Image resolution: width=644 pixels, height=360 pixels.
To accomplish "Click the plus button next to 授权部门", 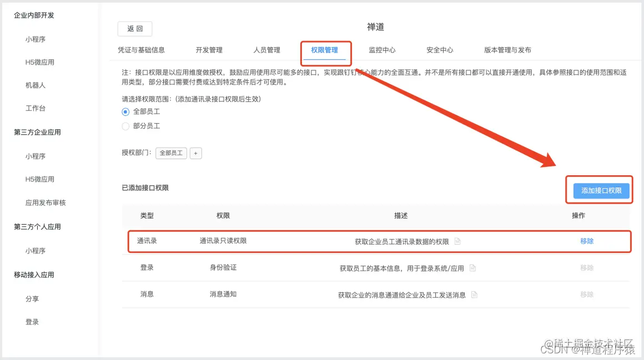I will coord(195,153).
